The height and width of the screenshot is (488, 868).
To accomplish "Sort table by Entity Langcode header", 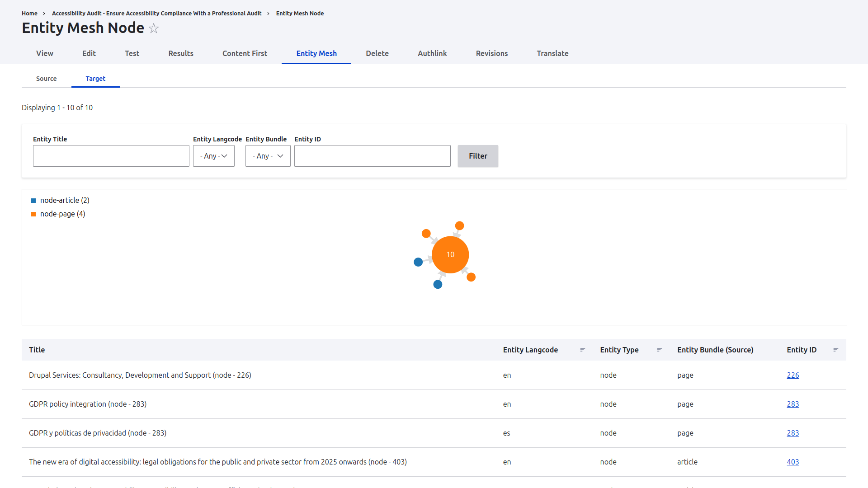I will coord(530,350).
